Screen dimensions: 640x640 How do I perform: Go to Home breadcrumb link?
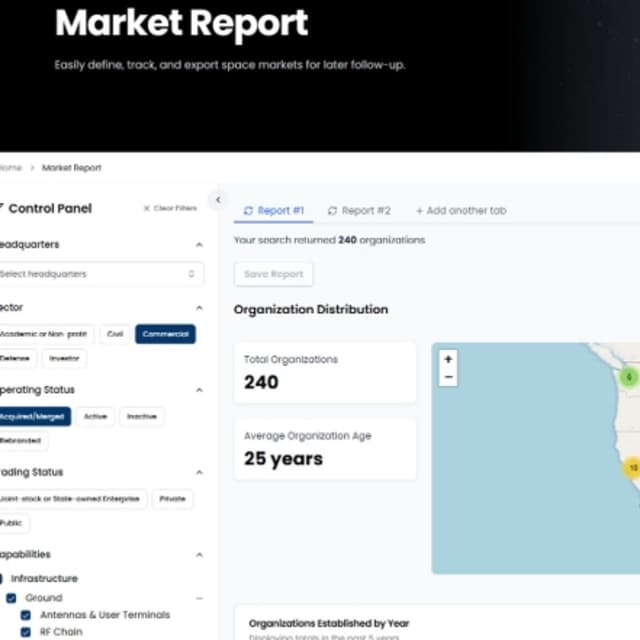coord(11,168)
